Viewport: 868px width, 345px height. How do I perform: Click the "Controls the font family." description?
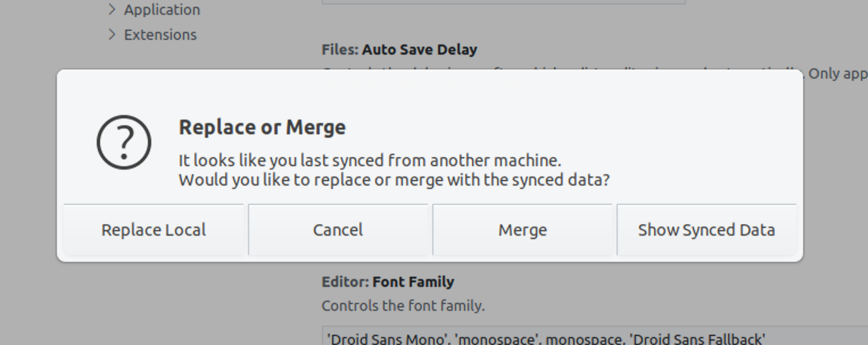(403, 306)
